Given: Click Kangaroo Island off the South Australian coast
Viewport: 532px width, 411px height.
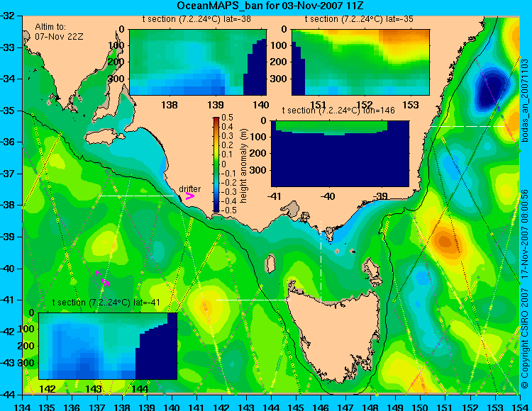Looking at the screenshot, I should coord(104,138).
